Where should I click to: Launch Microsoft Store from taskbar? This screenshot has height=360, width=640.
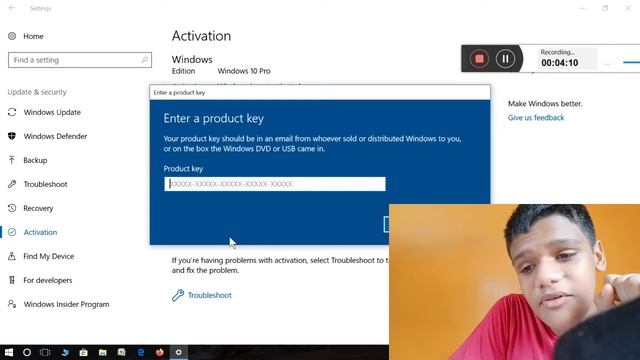84,352
